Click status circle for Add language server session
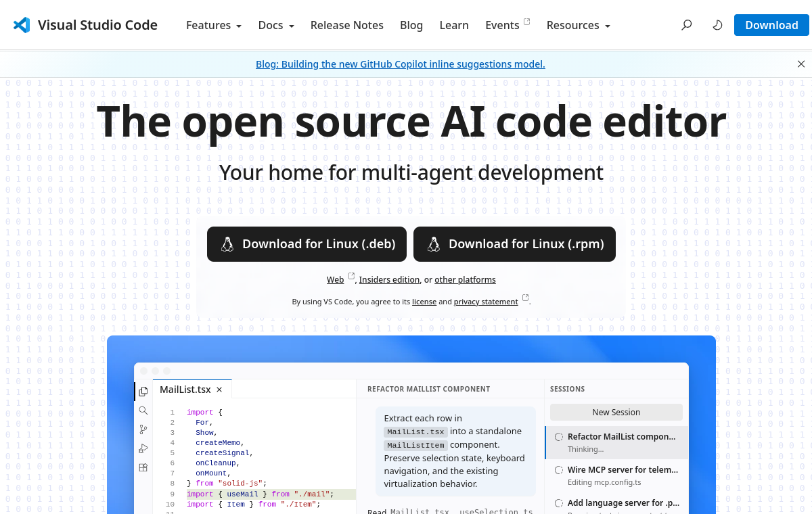 (x=559, y=503)
